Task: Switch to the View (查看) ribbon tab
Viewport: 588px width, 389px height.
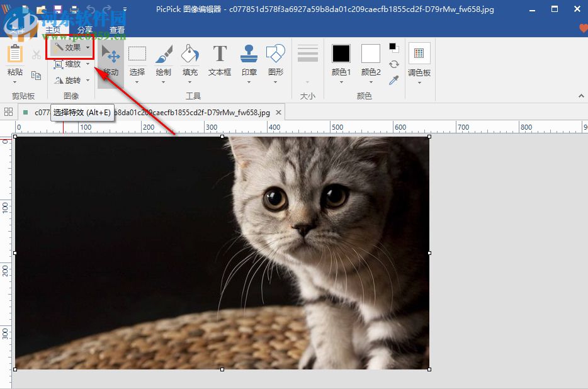Action: 117,30
